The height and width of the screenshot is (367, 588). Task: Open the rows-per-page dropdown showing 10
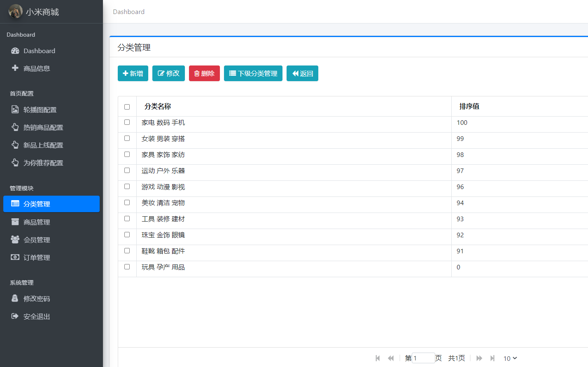point(510,358)
